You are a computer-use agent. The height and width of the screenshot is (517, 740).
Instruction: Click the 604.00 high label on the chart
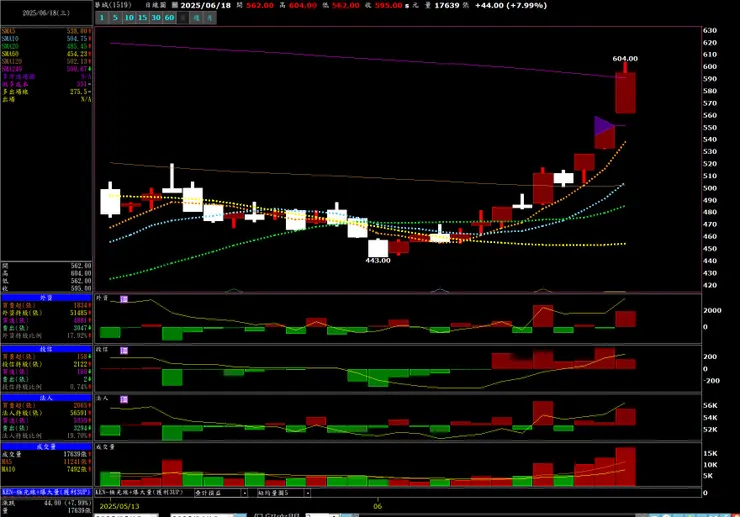[x=625, y=59]
